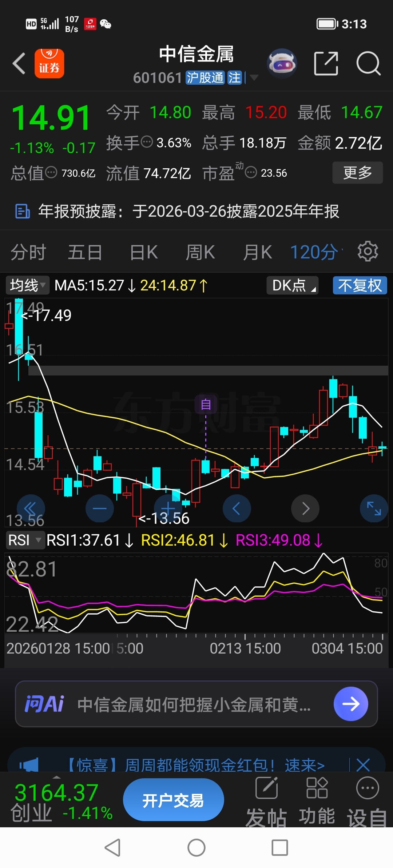
Task: Jump to earliest candles double-left arrow
Action: pyautogui.click(x=31, y=509)
